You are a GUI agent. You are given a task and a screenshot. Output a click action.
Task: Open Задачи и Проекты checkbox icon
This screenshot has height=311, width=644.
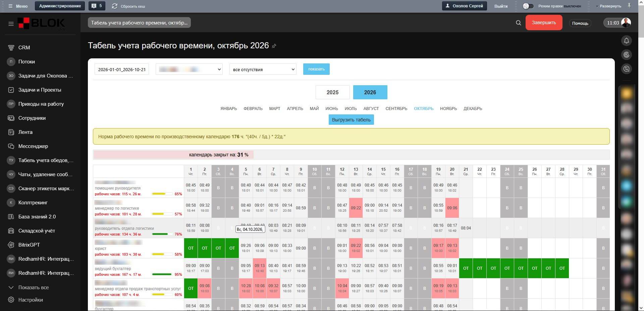[11, 90]
